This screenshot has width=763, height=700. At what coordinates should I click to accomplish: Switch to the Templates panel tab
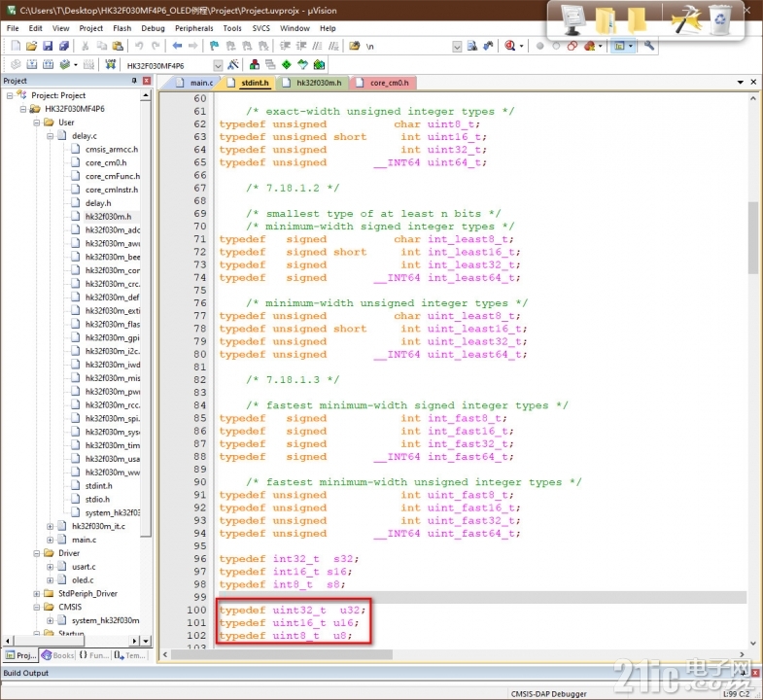(130, 655)
